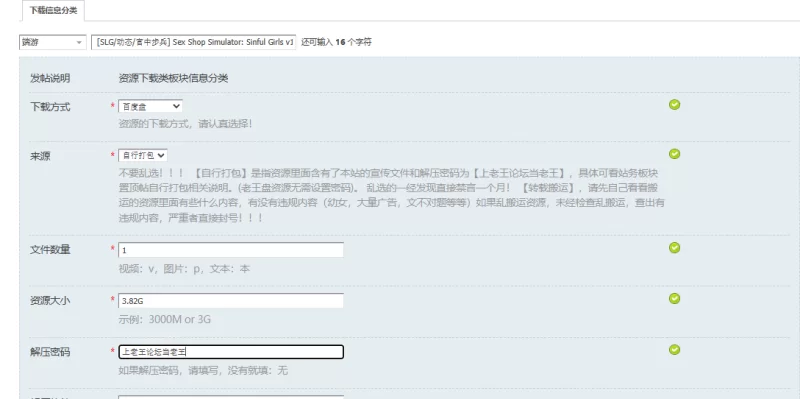Click the 文件数量 label

(x=50, y=250)
